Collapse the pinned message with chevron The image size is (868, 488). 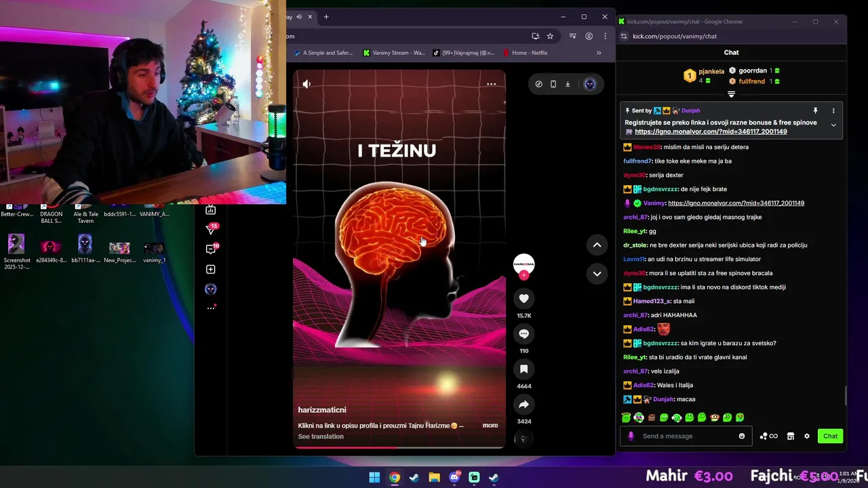pyautogui.click(x=833, y=125)
